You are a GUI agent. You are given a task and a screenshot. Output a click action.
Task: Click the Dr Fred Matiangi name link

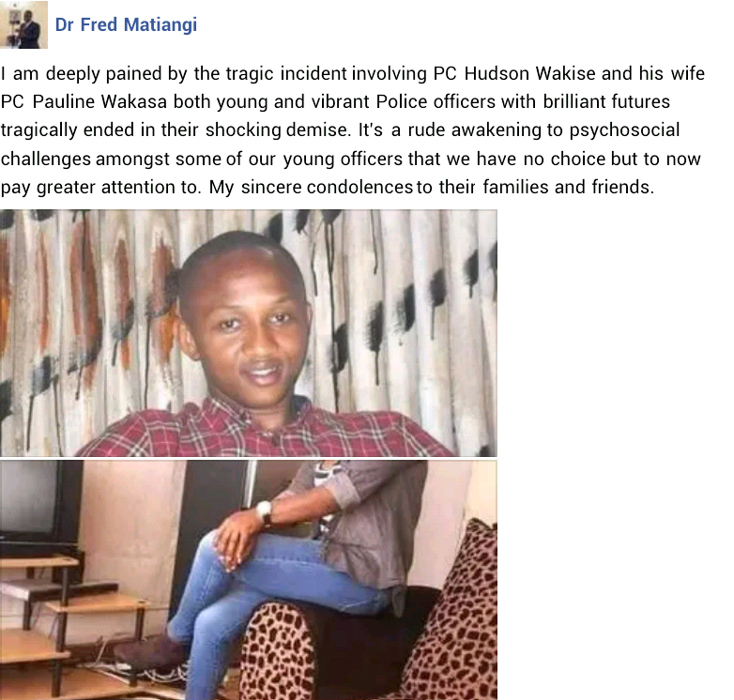click(126, 24)
